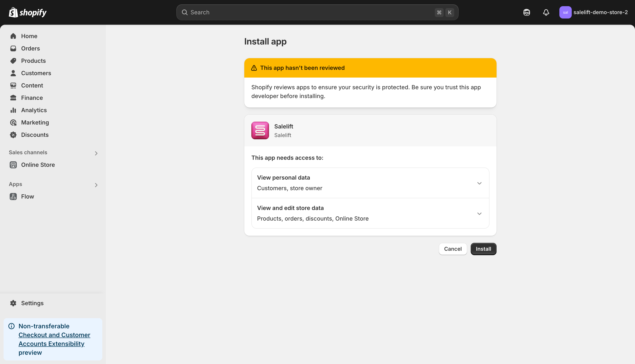The width and height of the screenshot is (635, 364).
Task: Click the Discounts badge icon
Action: pos(13,135)
